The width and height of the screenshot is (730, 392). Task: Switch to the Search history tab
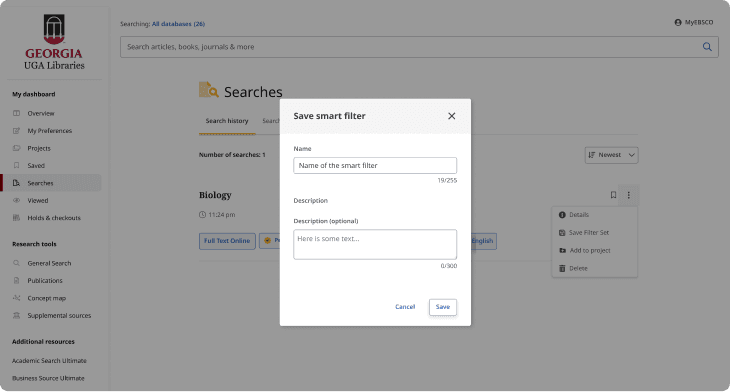227,121
